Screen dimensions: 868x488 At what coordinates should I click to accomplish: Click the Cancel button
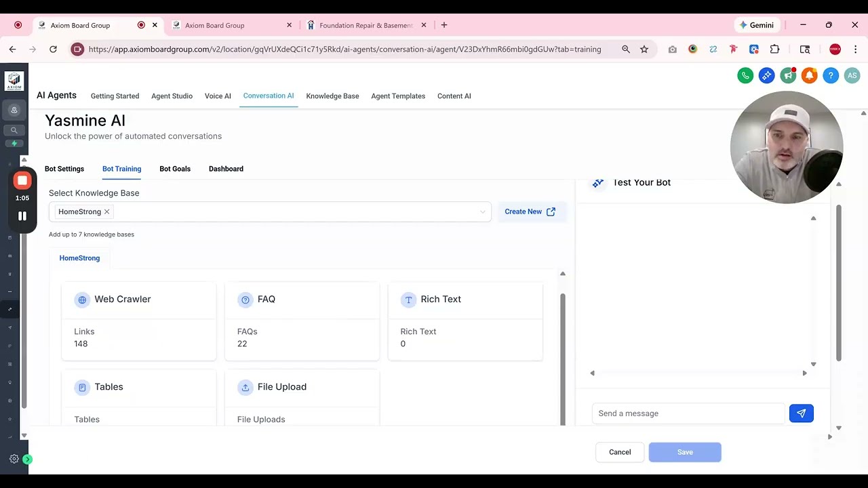pyautogui.click(x=620, y=452)
